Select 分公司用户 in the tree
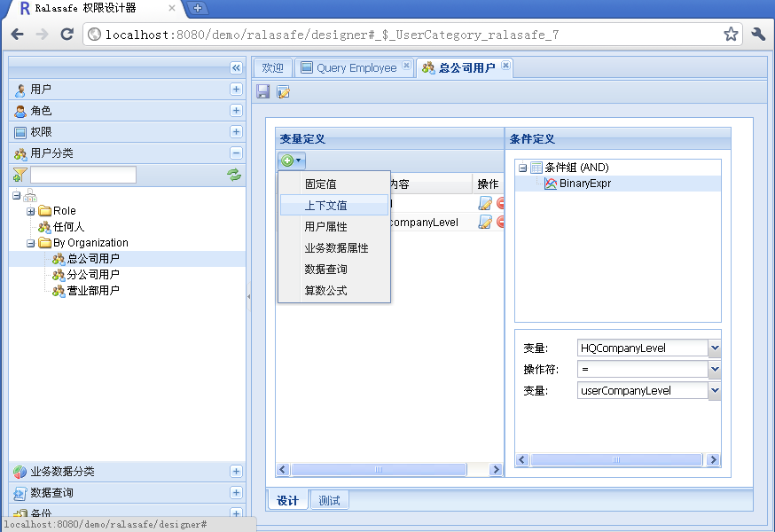775x532 pixels. [93, 275]
